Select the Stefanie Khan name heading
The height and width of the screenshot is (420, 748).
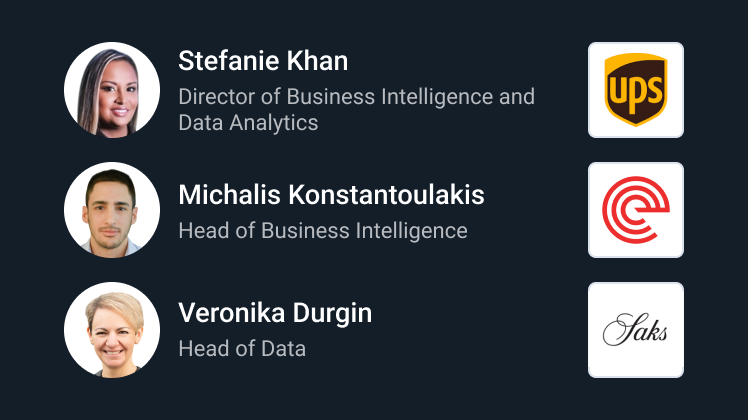263,61
